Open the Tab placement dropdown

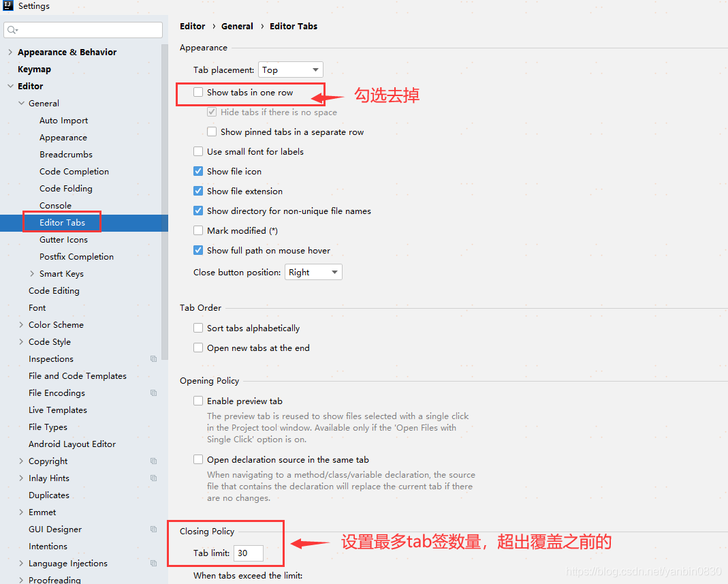pos(290,69)
